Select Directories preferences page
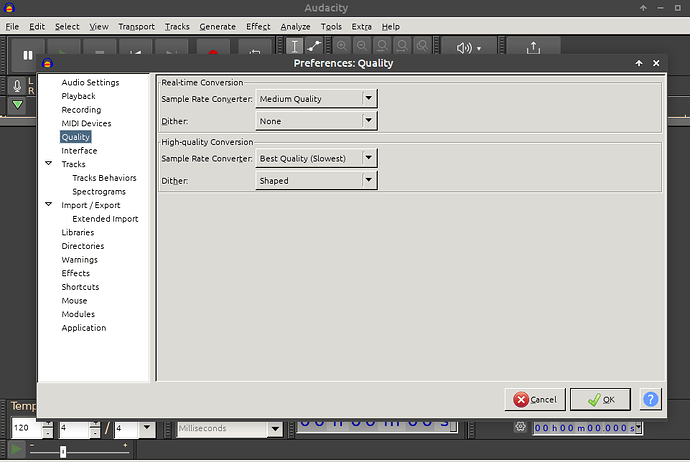Viewport: 690px width, 462px height. [x=83, y=246]
